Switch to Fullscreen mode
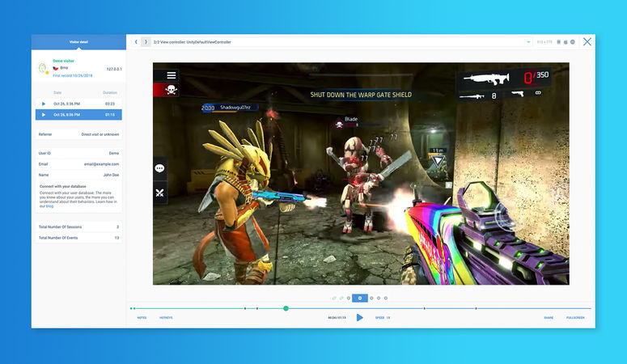The width and height of the screenshot is (627, 364). click(575, 318)
